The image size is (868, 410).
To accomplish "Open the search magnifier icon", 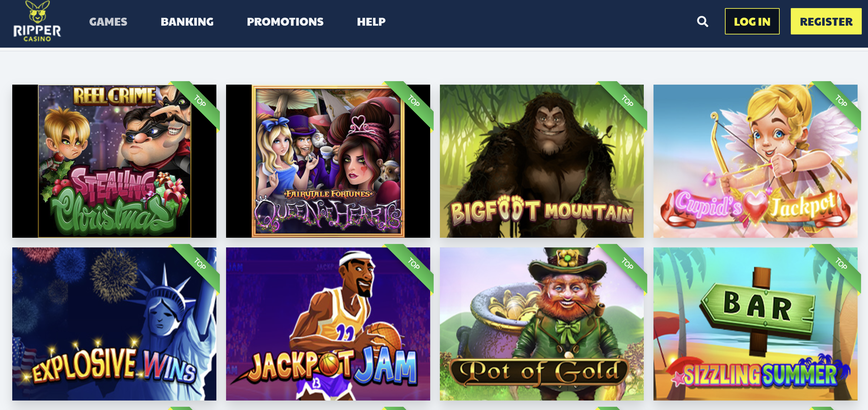I will 702,22.
